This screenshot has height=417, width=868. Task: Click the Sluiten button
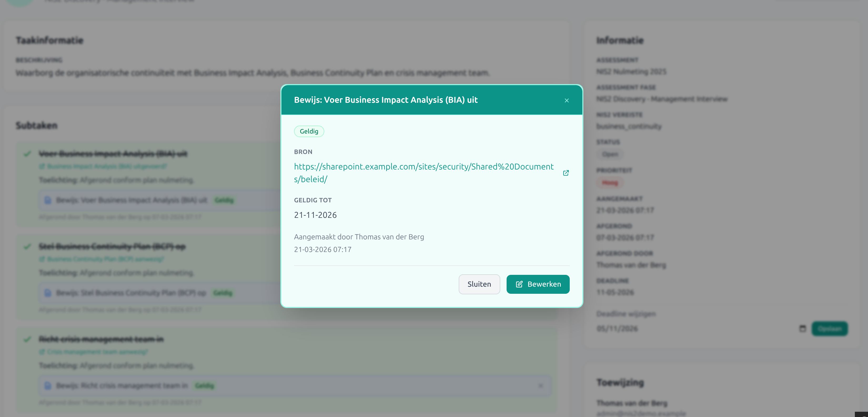tap(479, 284)
